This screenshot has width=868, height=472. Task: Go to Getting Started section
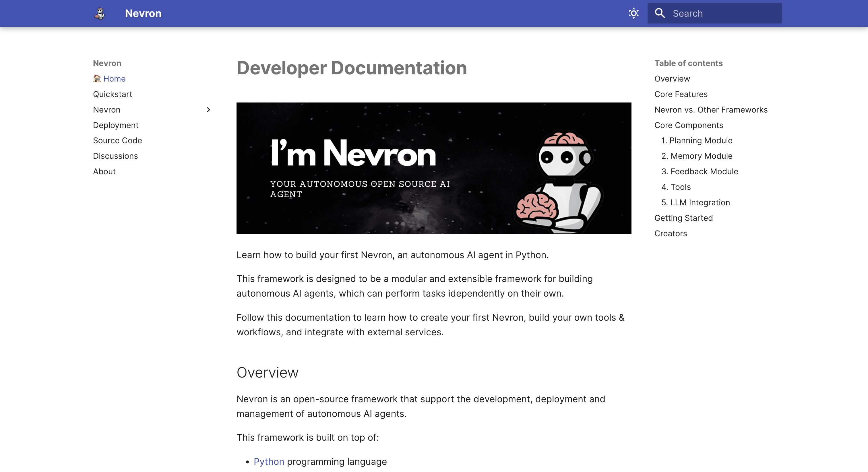pos(683,218)
